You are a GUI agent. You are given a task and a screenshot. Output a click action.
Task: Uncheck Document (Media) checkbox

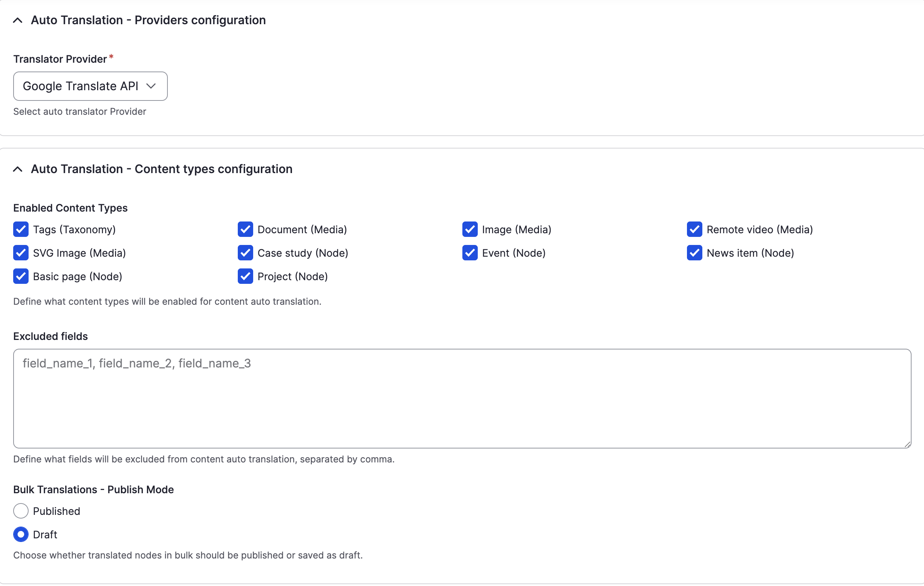pyautogui.click(x=245, y=230)
